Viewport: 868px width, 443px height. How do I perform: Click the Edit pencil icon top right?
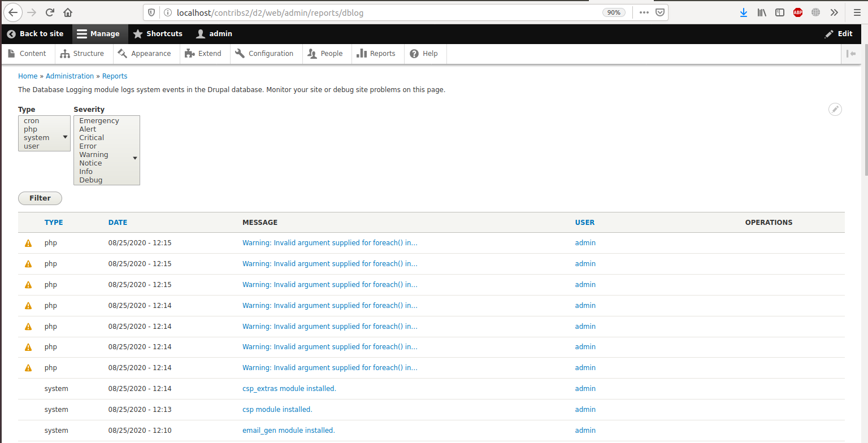[828, 33]
